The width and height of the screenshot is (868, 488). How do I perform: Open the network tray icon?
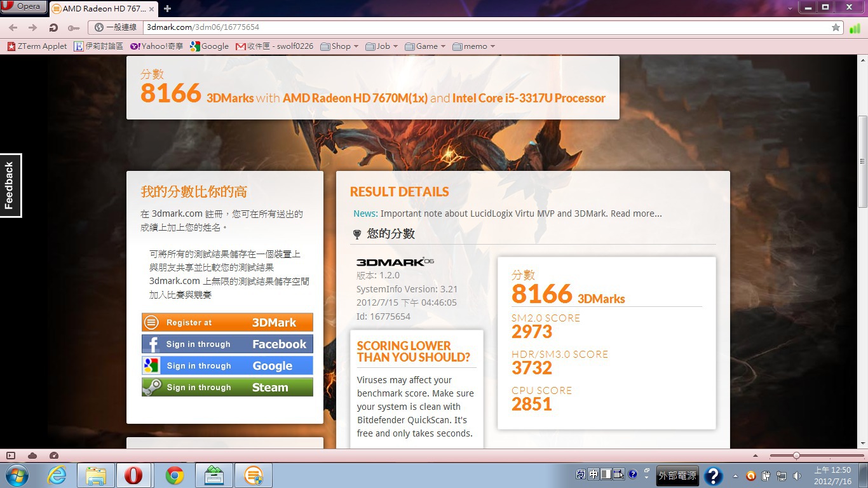tap(782, 475)
